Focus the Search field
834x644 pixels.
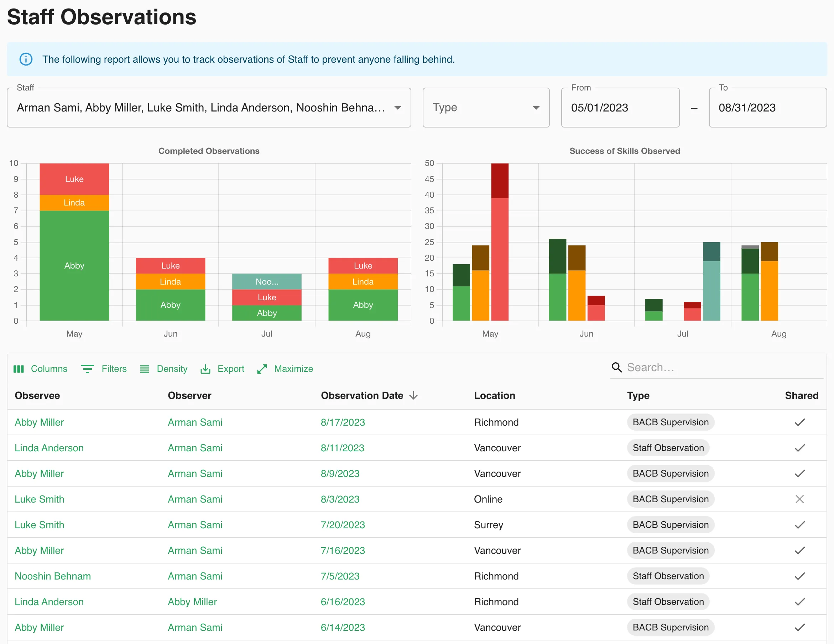pyautogui.click(x=724, y=368)
